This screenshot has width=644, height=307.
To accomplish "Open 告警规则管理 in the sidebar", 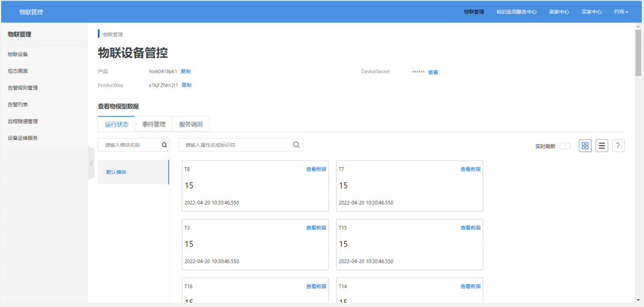I will coord(23,88).
